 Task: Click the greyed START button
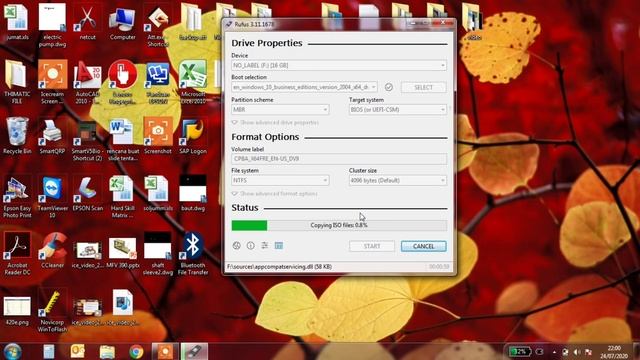[372, 246]
